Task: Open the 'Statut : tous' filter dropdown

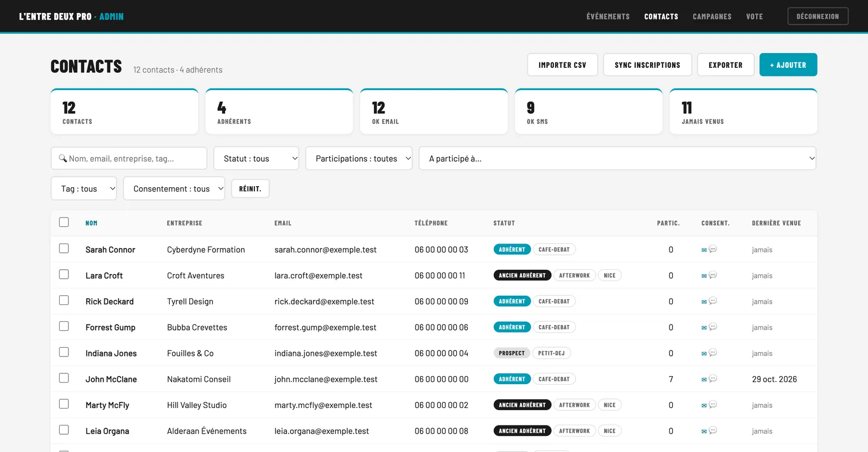Action: tap(256, 158)
